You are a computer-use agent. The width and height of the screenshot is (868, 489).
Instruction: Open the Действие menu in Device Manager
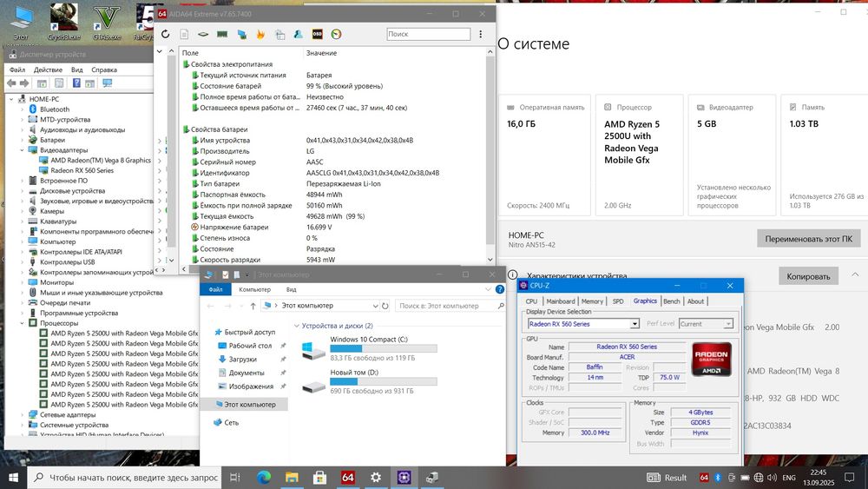click(x=48, y=69)
